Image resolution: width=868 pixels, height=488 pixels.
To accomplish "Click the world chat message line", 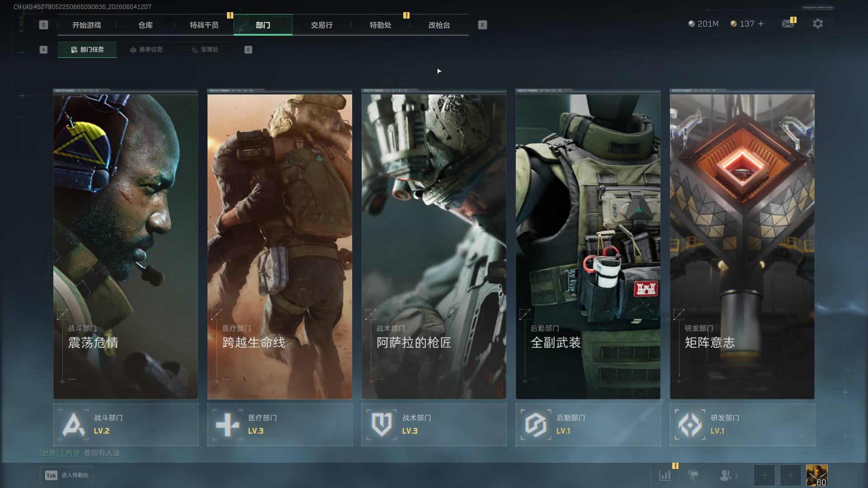I will pyautogui.click(x=80, y=453).
